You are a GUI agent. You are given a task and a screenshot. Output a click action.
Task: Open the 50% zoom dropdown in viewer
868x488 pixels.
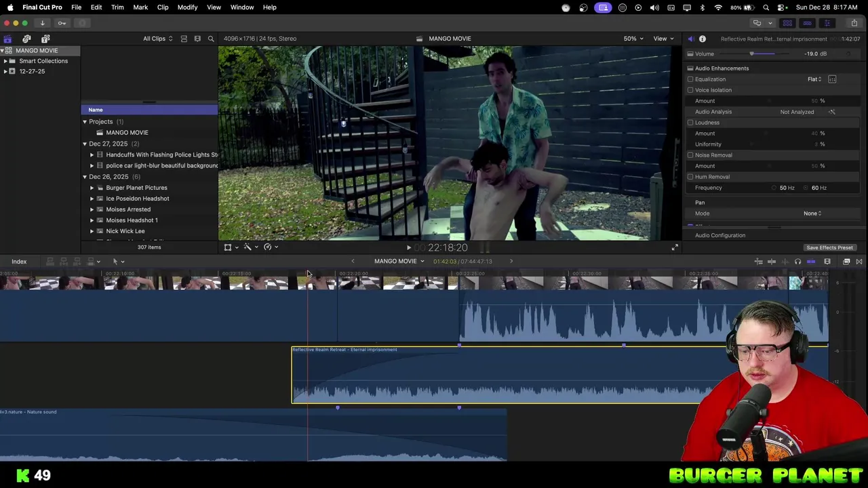(x=633, y=39)
